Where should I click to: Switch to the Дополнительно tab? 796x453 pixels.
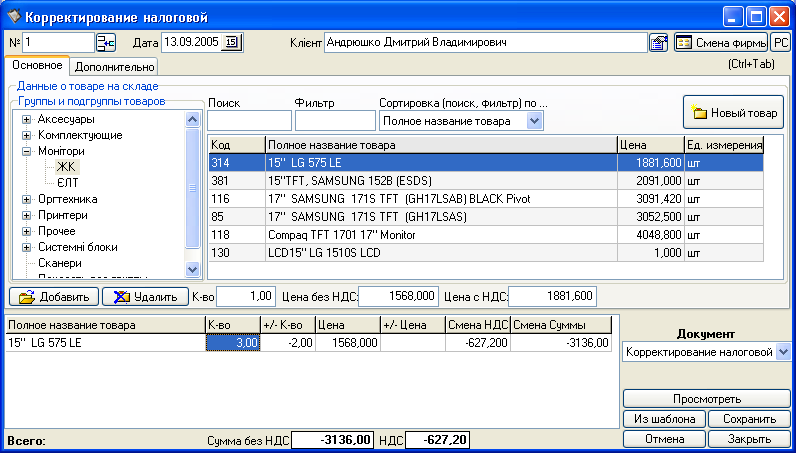point(114,67)
